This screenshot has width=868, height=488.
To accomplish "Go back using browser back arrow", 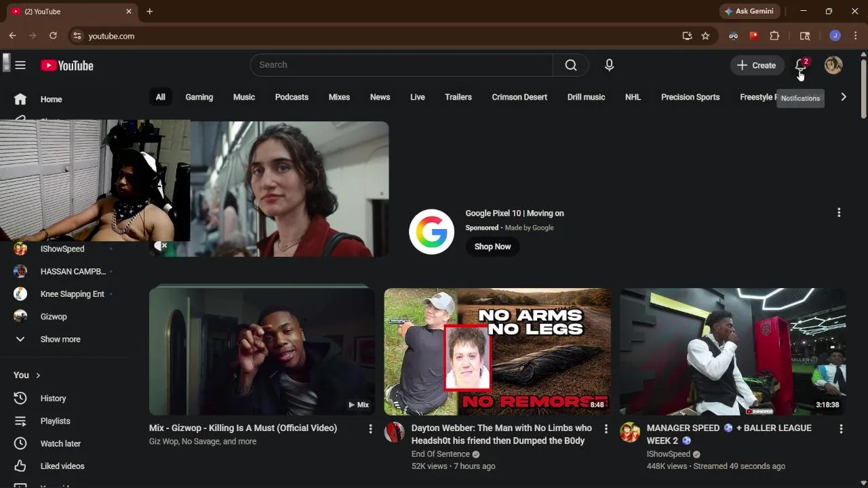I will coord(12,36).
